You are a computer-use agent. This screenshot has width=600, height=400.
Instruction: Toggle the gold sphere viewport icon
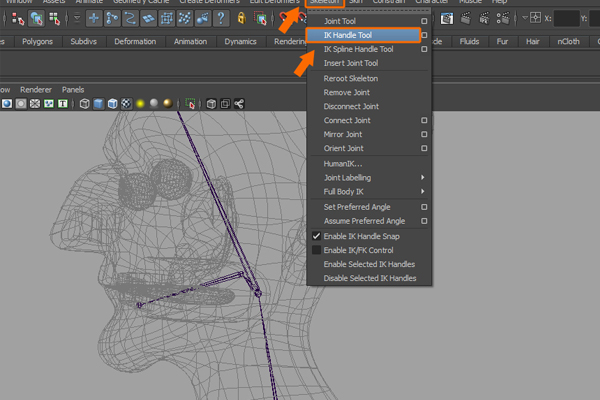click(168, 103)
